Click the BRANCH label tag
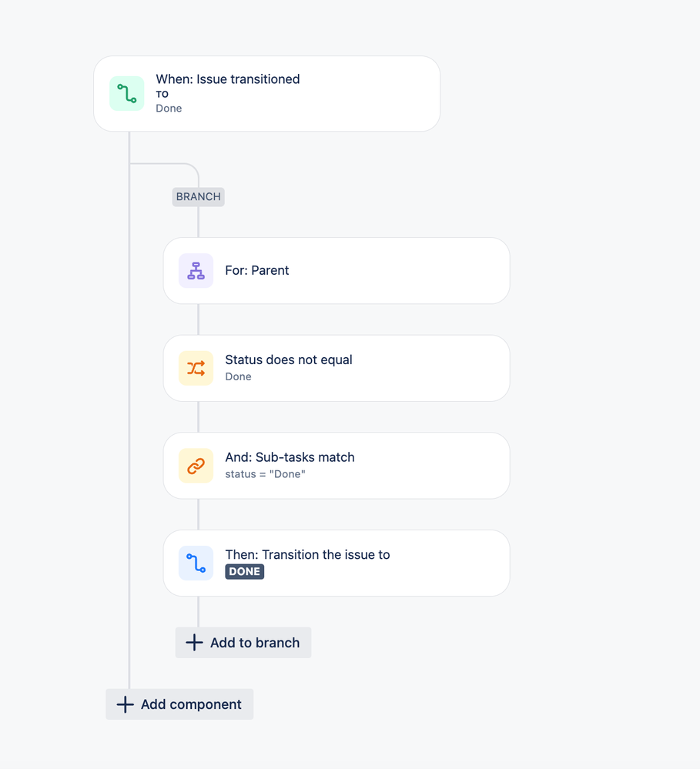The height and width of the screenshot is (769, 700). coord(198,196)
